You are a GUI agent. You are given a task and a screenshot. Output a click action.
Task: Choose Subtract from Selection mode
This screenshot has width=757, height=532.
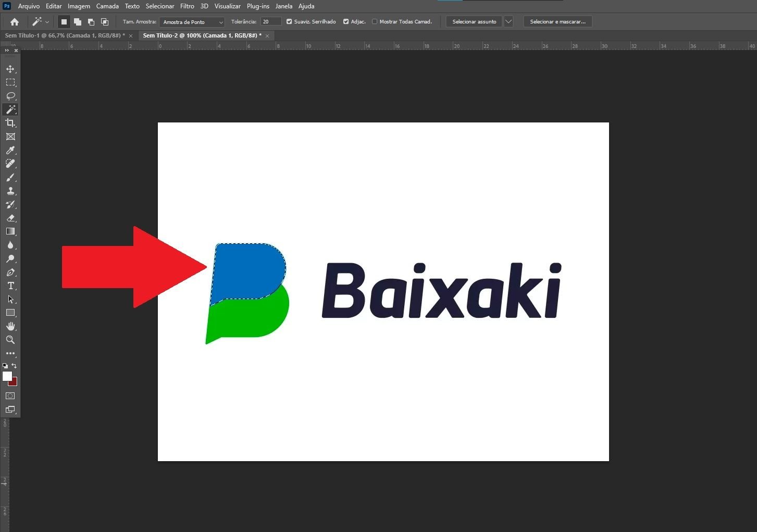coord(91,22)
